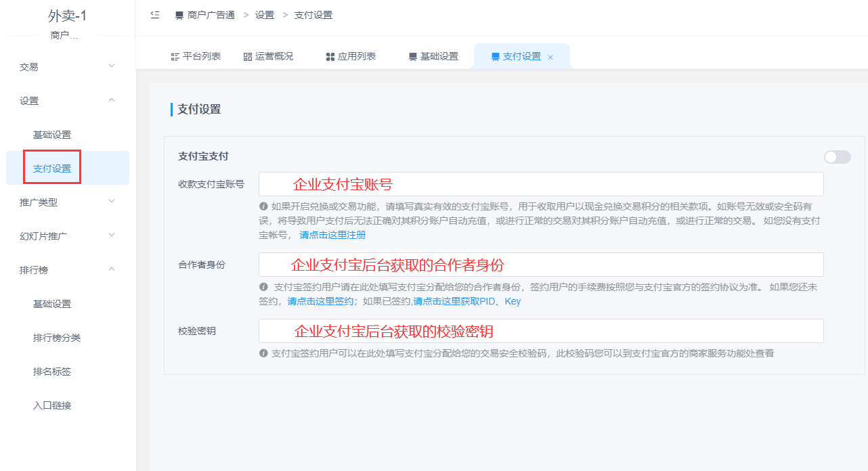Collapse the sidebar with the fold icon

(155, 15)
